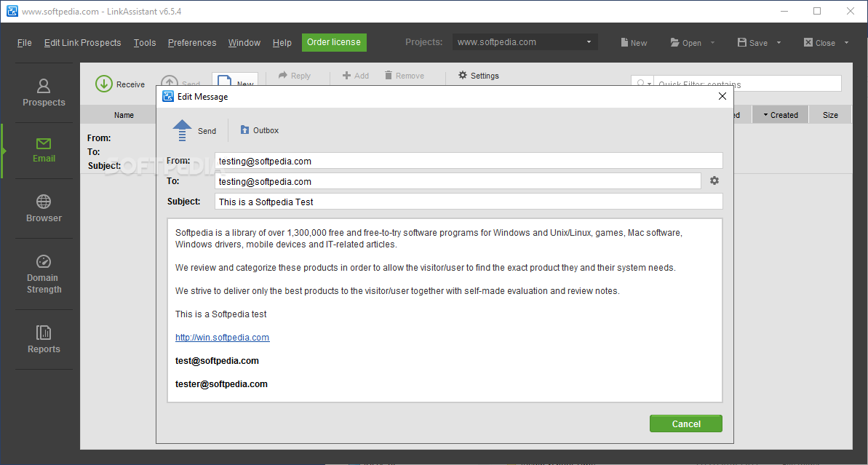Open the Edit Link Prospects menu

click(82, 43)
